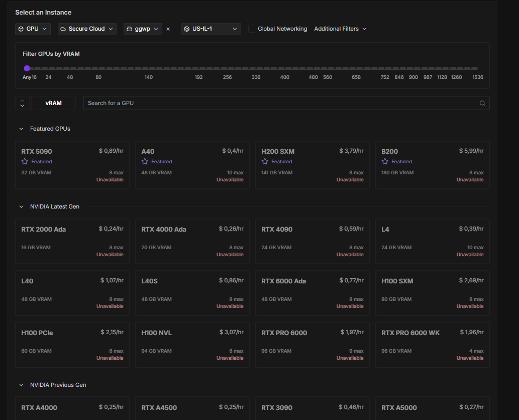Click the search magnifier icon
The image size is (519, 420).
point(482,103)
